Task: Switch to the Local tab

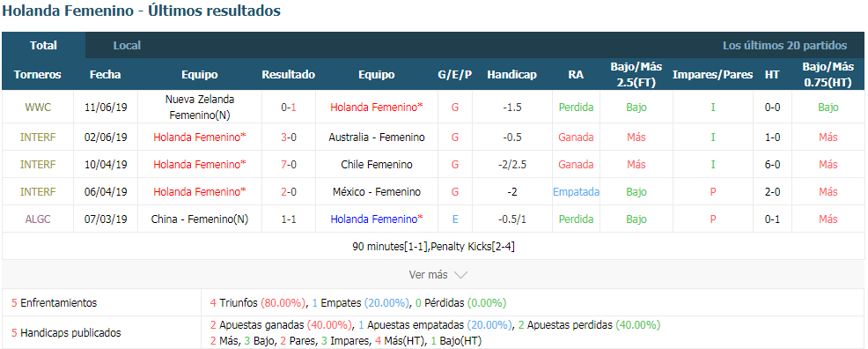Action: tap(127, 46)
